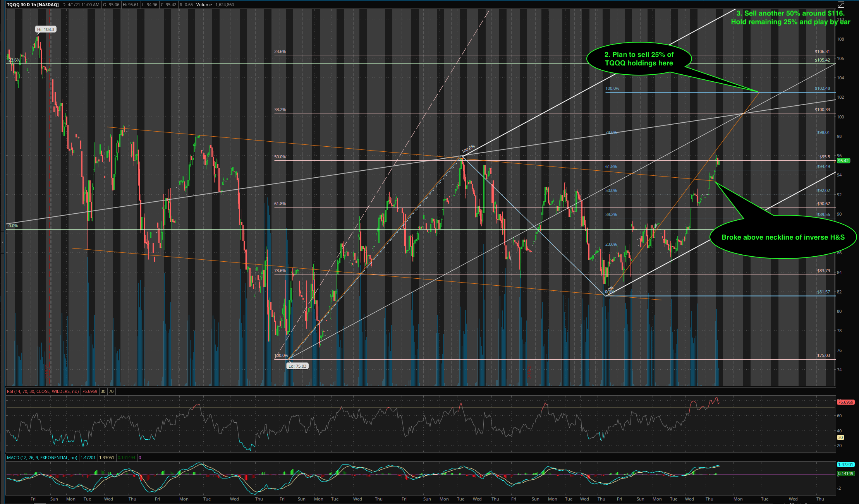Click the green 95.42 current price tag
Viewport: 859px width, 504px height.
point(843,161)
